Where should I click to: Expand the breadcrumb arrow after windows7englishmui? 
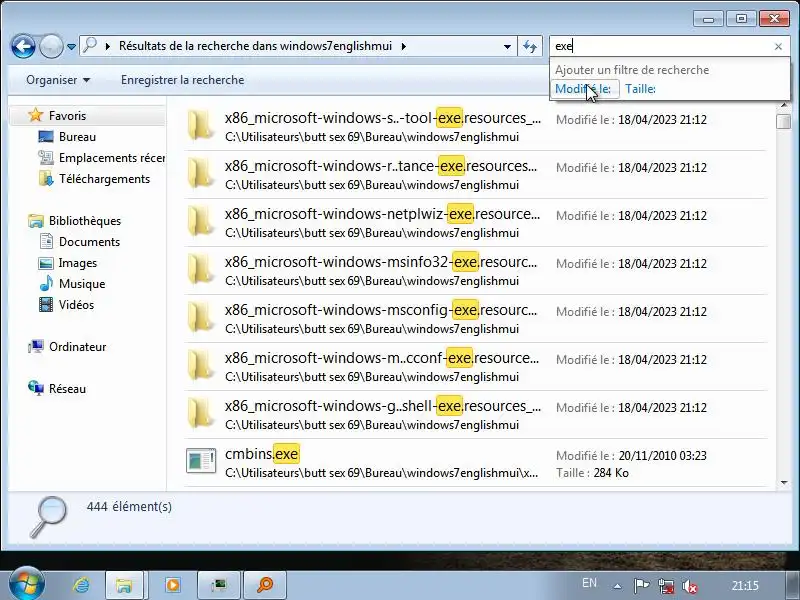(x=404, y=46)
